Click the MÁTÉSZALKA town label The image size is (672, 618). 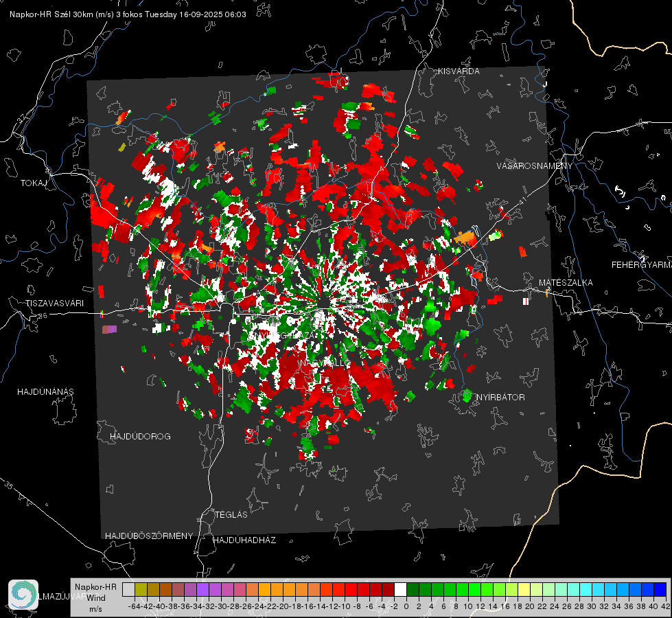pos(566,283)
